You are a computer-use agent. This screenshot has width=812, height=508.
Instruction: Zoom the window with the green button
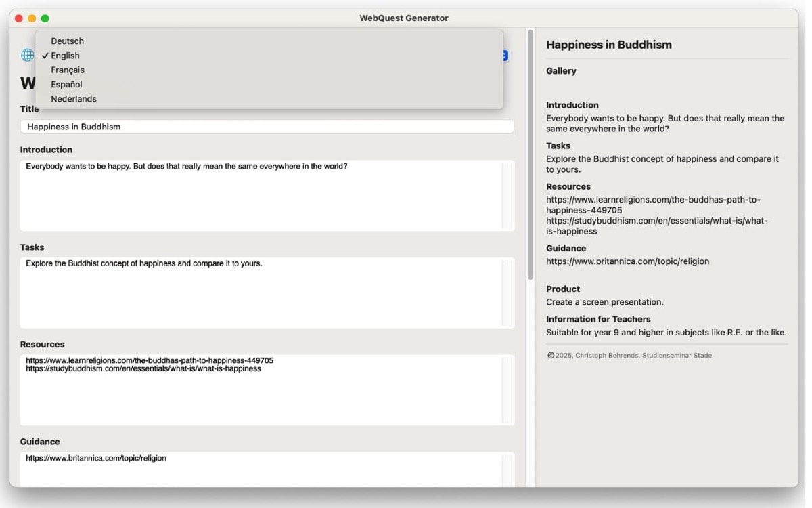pyautogui.click(x=45, y=18)
